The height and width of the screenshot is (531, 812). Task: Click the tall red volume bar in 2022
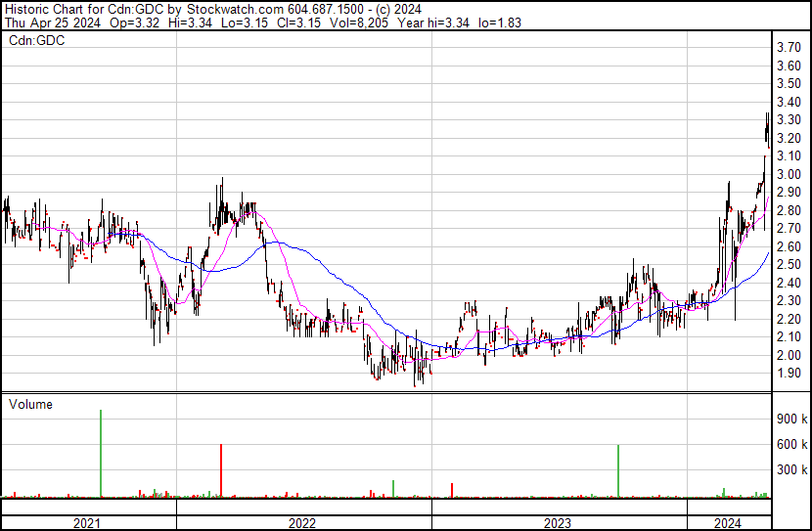click(221, 471)
